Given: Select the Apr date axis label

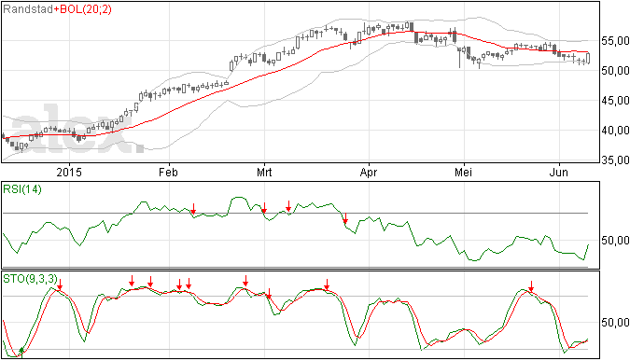Looking at the screenshot, I should point(369,172).
